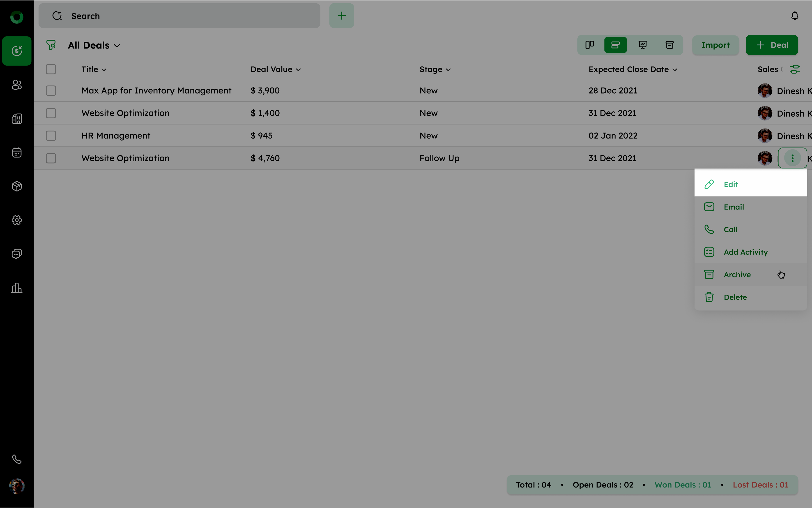812x508 pixels.
Task: Open Reports bar chart sidebar icon
Action: (17, 288)
